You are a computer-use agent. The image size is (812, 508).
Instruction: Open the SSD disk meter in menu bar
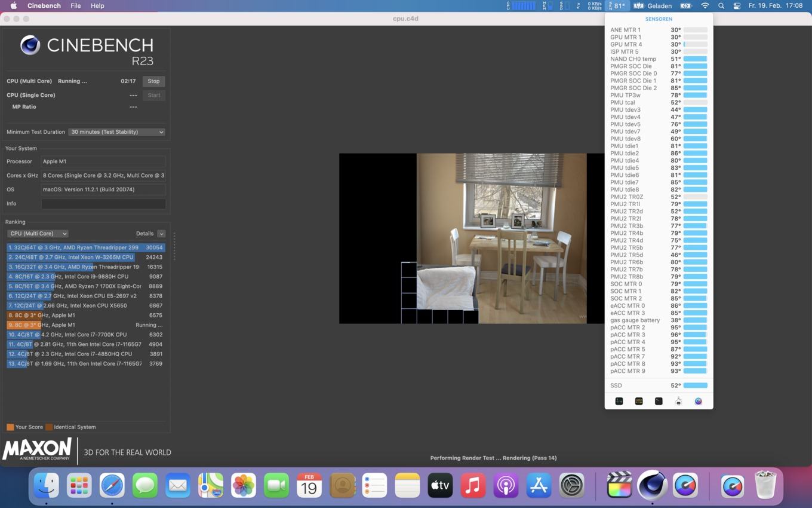[564, 5]
